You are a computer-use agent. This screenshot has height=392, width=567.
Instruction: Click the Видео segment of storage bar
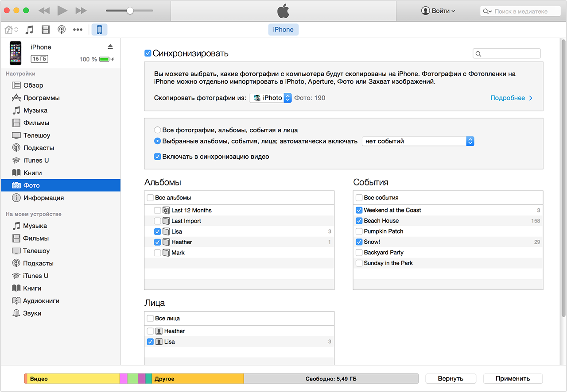point(73,379)
